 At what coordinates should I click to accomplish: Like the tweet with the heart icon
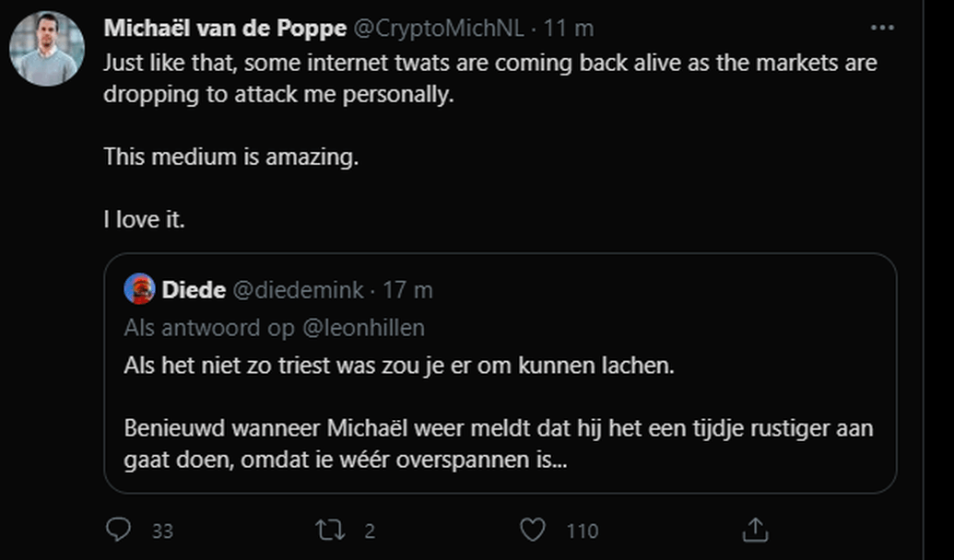point(533,530)
